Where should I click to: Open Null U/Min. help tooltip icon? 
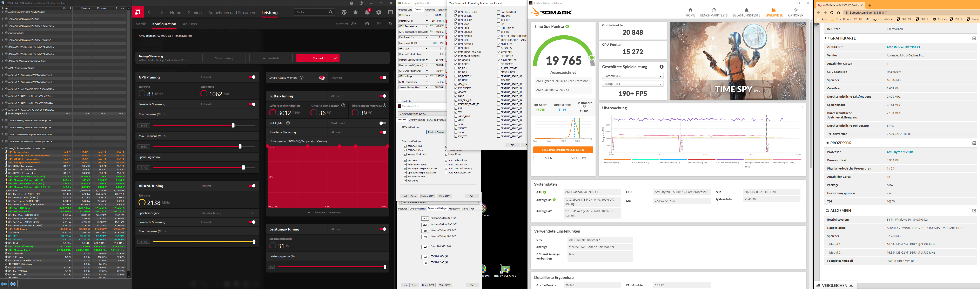tap(288, 123)
